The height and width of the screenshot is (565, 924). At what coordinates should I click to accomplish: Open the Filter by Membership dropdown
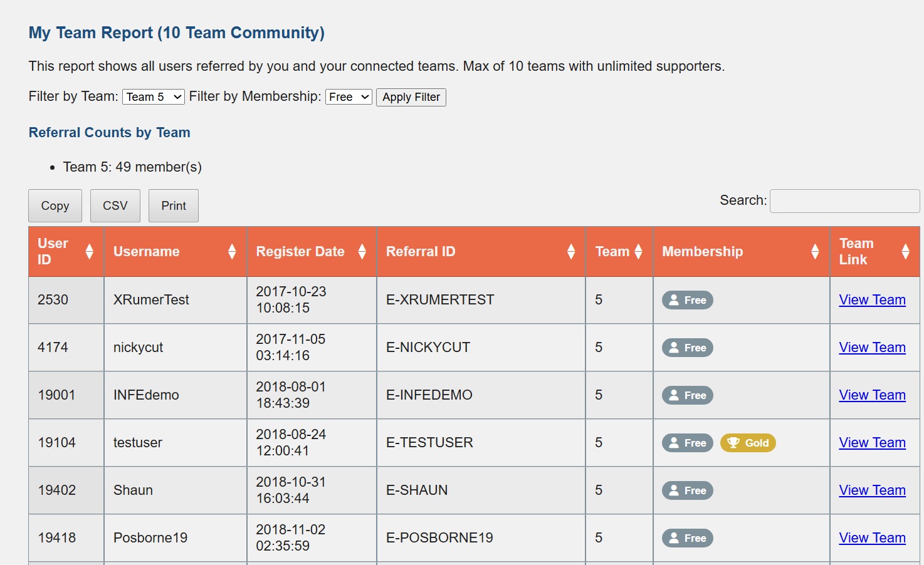[349, 96]
